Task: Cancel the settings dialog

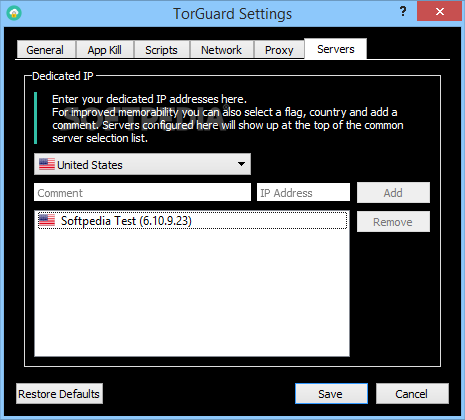Action: click(412, 394)
